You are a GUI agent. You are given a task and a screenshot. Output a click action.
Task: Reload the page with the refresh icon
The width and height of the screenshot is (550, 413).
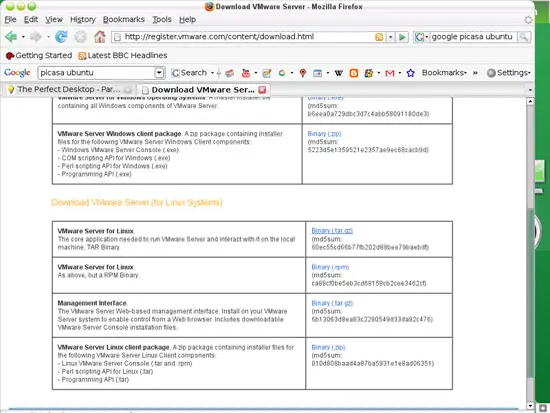[61, 36]
